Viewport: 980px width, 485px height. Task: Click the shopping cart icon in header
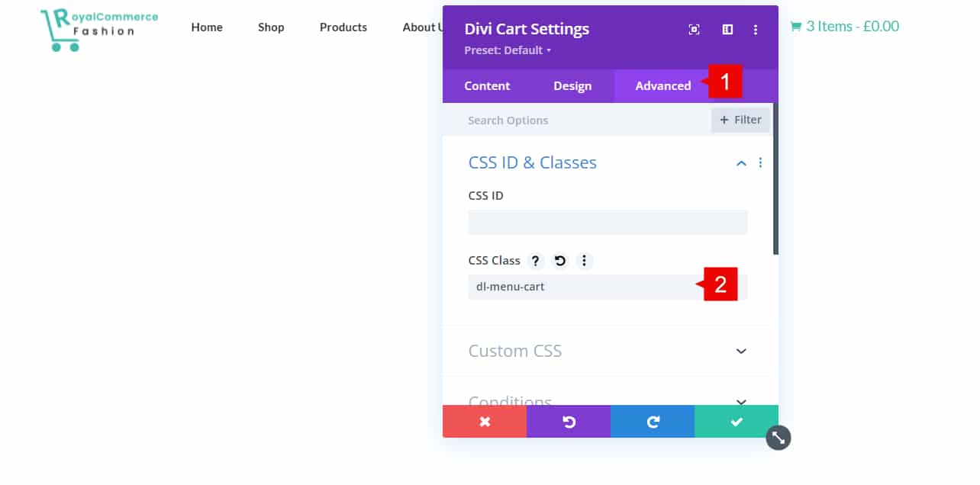point(795,27)
